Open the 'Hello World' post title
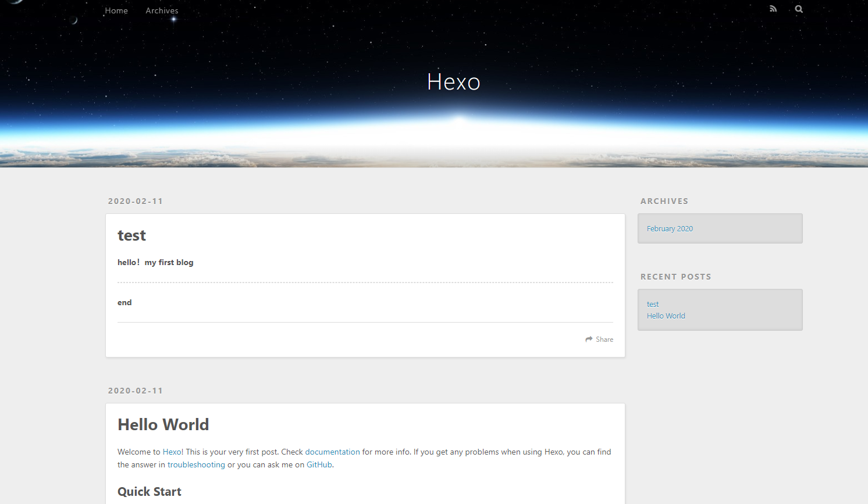868x504 pixels. (163, 424)
